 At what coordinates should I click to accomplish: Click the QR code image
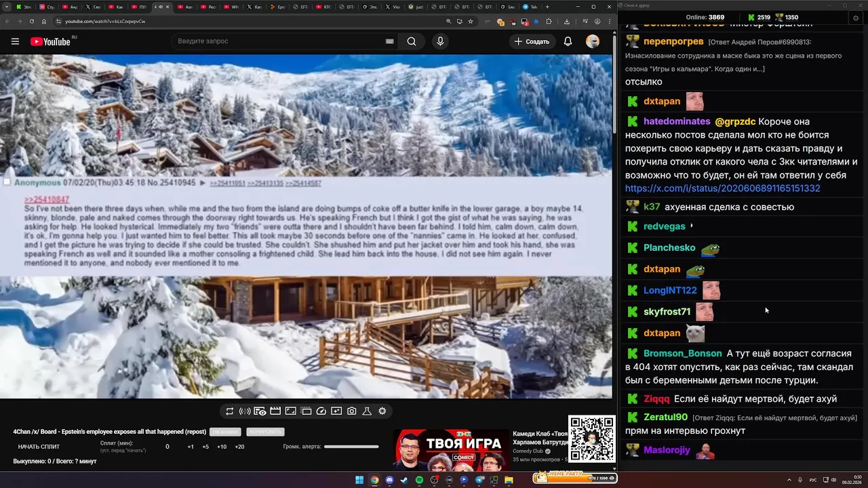[591, 439]
